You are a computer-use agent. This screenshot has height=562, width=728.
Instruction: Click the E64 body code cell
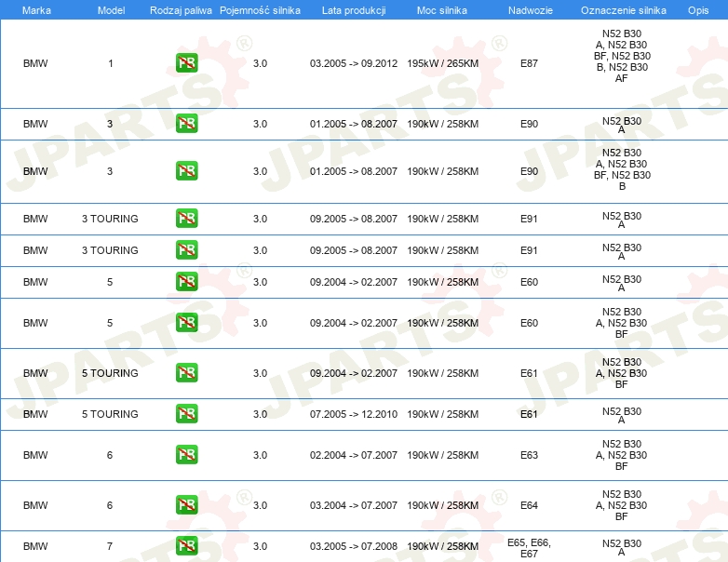(530, 505)
